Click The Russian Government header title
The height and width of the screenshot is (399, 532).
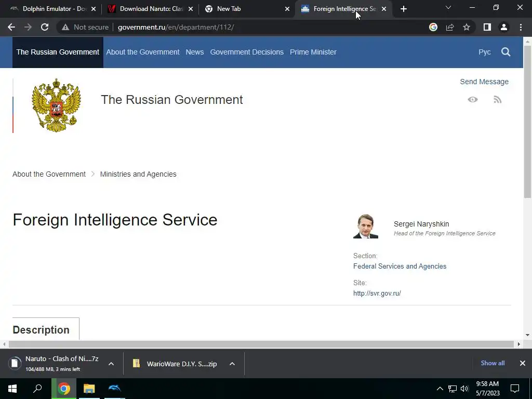click(171, 100)
